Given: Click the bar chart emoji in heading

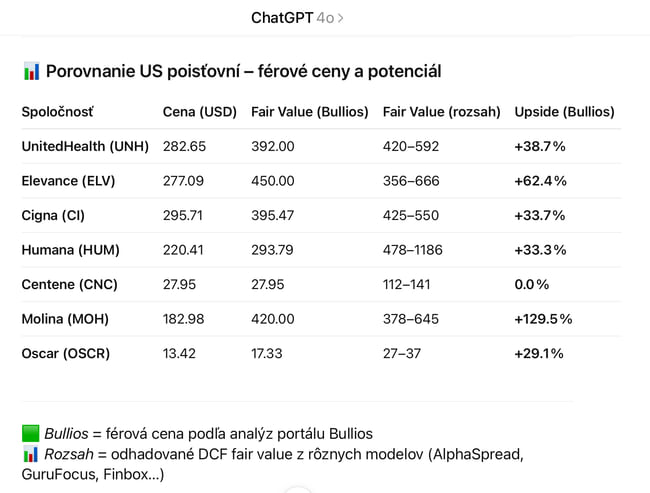Looking at the screenshot, I should (31, 72).
